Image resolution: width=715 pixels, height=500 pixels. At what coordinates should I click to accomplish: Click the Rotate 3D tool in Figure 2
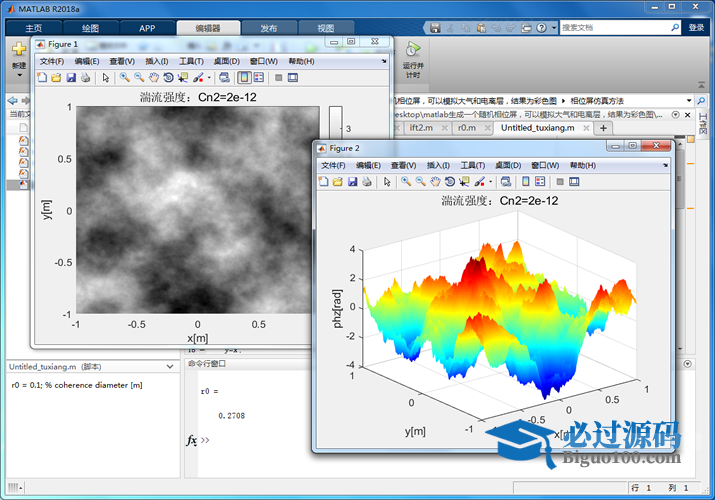450,181
